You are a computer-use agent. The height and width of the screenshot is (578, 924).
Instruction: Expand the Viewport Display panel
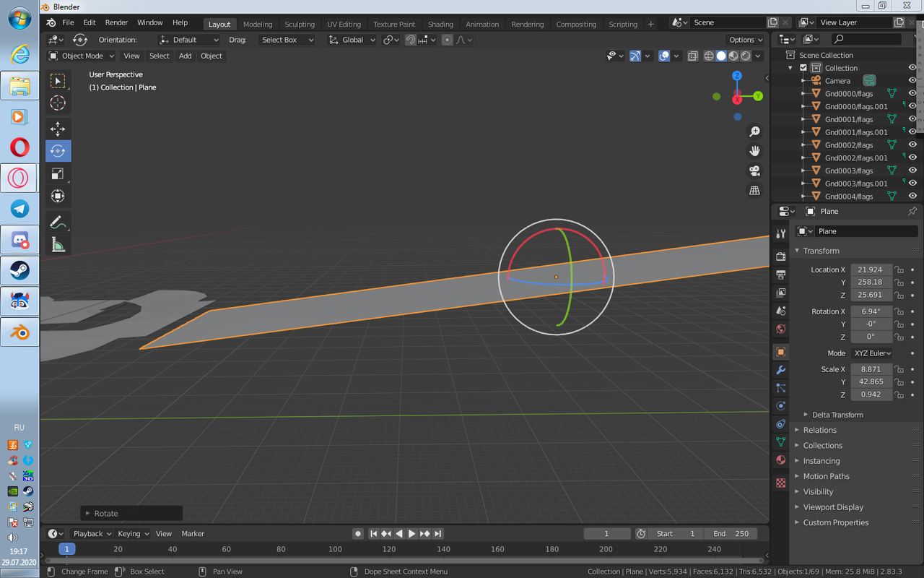click(x=833, y=507)
